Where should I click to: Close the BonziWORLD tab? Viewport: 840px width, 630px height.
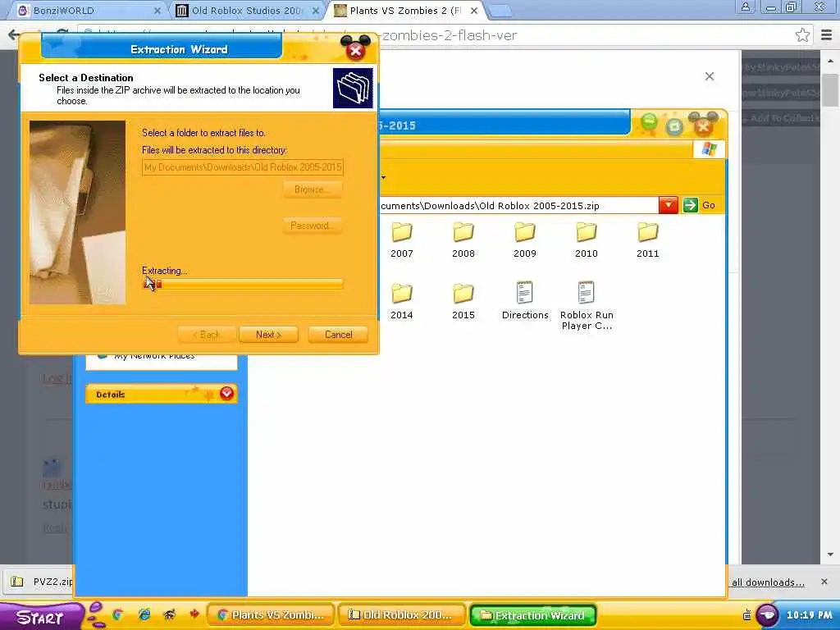[x=157, y=10]
